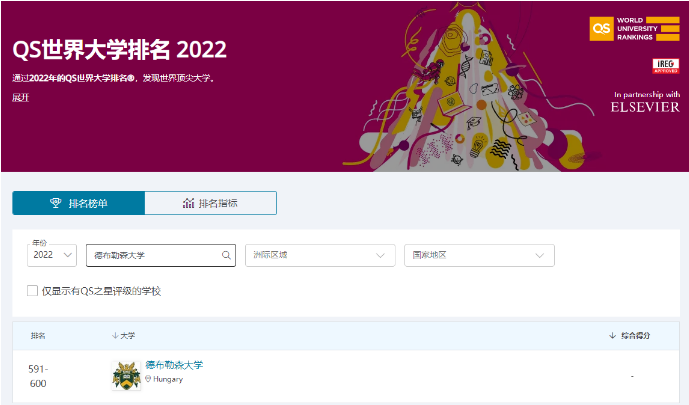This screenshot has height=405, width=689.
Task: Click the 排名 column header
Action: [38, 336]
